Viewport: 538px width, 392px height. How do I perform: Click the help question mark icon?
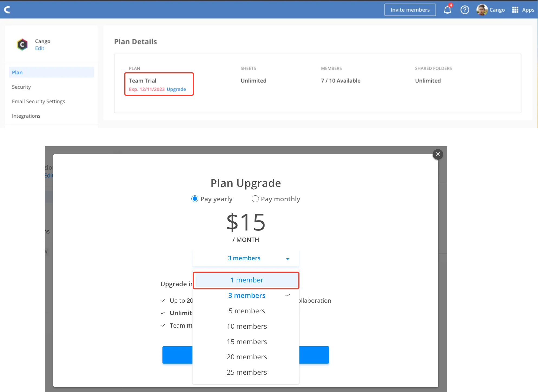tap(465, 10)
